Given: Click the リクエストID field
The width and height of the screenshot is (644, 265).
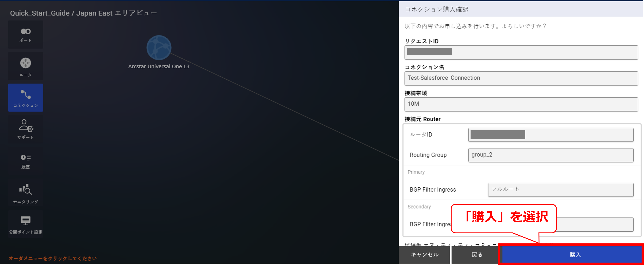Looking at the screenshot, I should 521,52.
